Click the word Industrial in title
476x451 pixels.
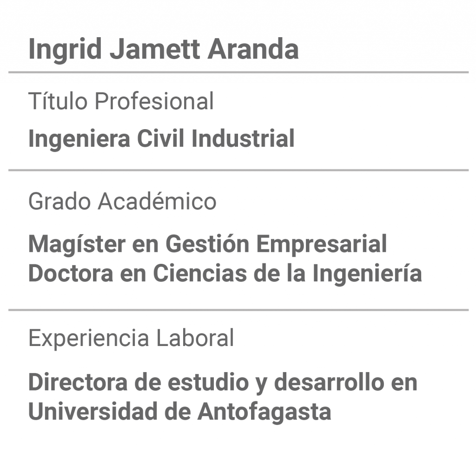point(243,138)
